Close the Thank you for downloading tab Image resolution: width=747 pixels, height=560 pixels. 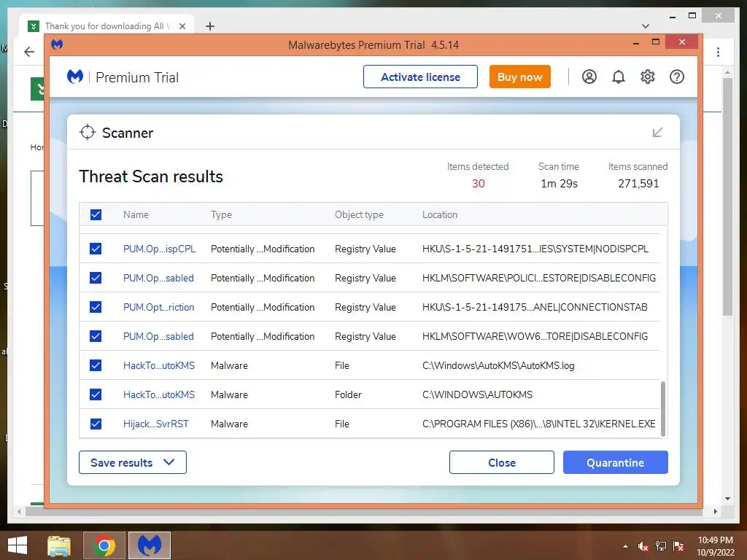pos(182,26)
